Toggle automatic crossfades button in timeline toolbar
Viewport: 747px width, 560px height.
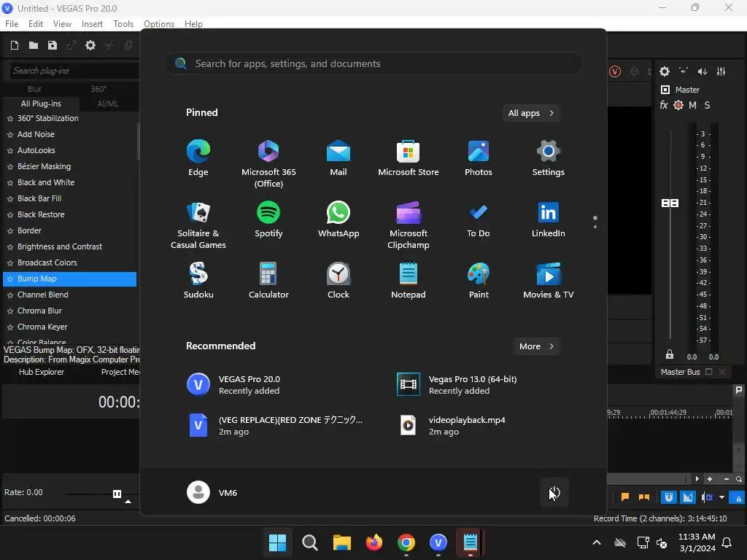688,497
